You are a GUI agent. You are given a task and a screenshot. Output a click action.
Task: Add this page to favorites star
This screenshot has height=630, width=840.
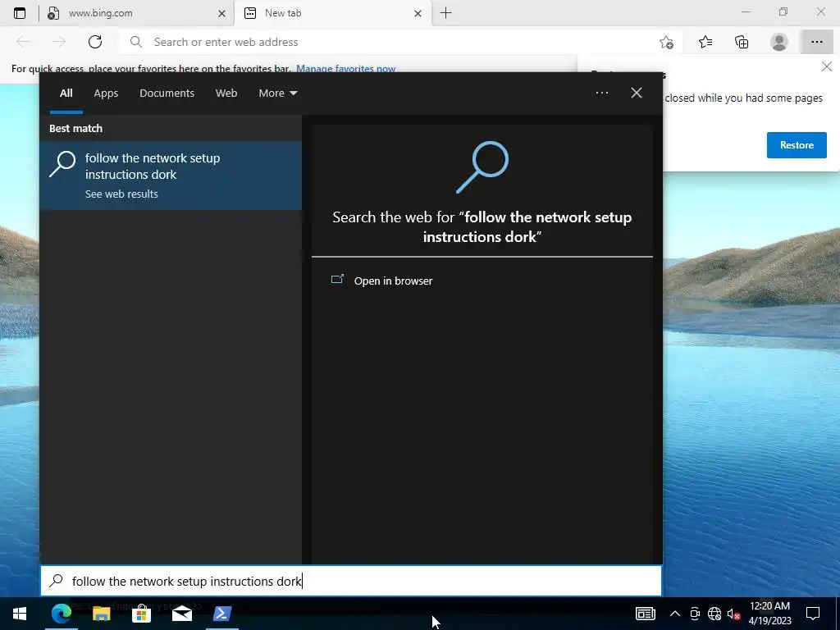tap(666, 42)
